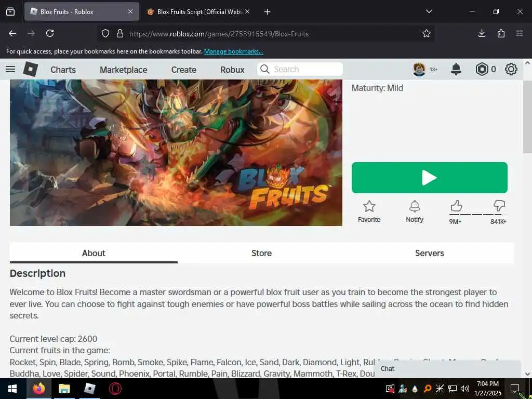This screenshot has height=399, width=532.
Task: Bookmark this page with the star icon
Action: tap(427, 33)
